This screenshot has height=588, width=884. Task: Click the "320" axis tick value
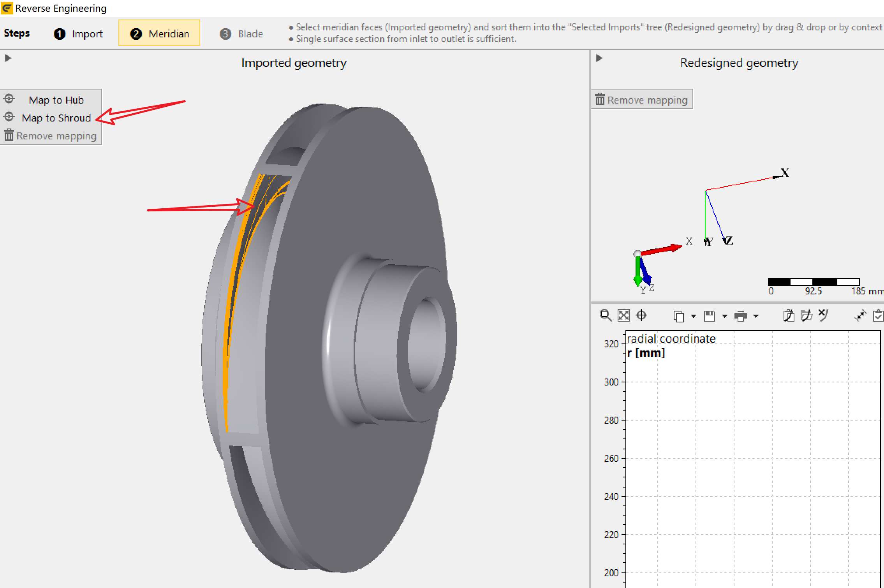(x=611, y=344)
